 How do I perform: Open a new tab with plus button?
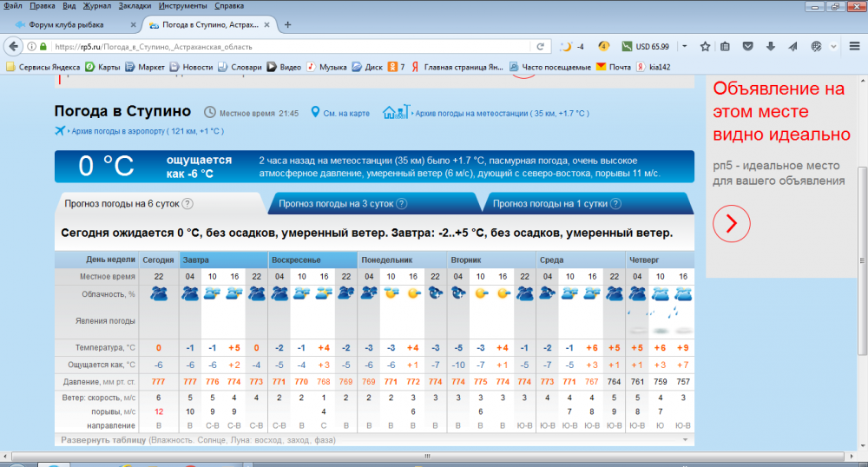[288, 24]
